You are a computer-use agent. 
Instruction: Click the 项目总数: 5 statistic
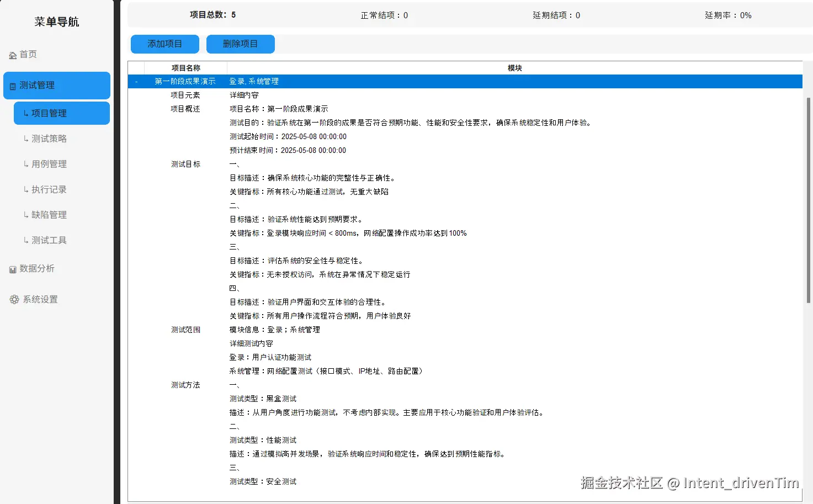212,15
